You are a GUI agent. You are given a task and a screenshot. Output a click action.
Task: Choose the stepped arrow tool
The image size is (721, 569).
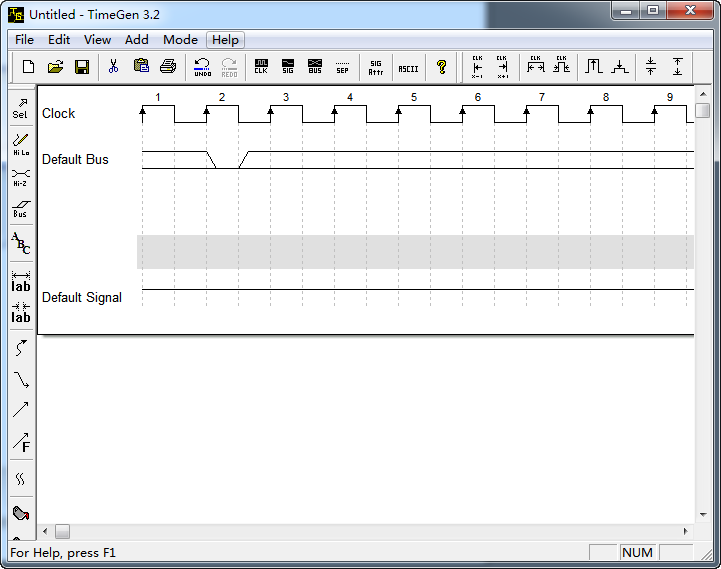point(21,379)
